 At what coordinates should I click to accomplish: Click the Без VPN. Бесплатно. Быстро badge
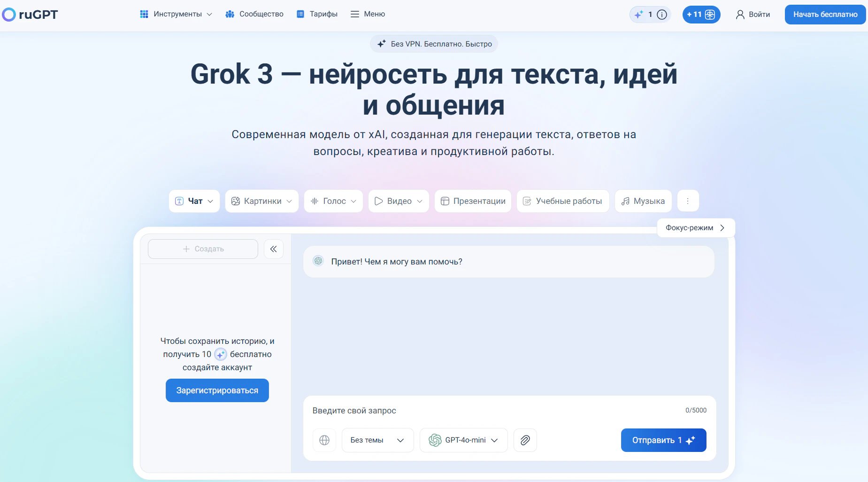[434, 44]
